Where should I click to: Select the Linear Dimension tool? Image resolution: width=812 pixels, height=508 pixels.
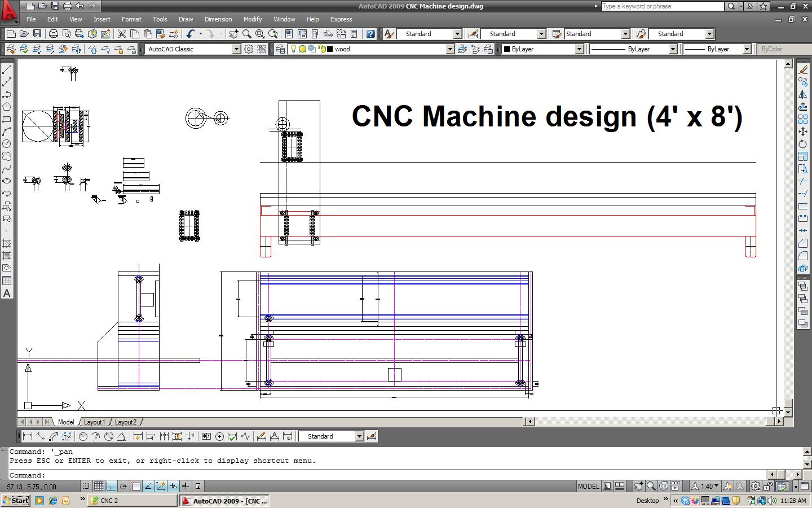tap(27, 436)
